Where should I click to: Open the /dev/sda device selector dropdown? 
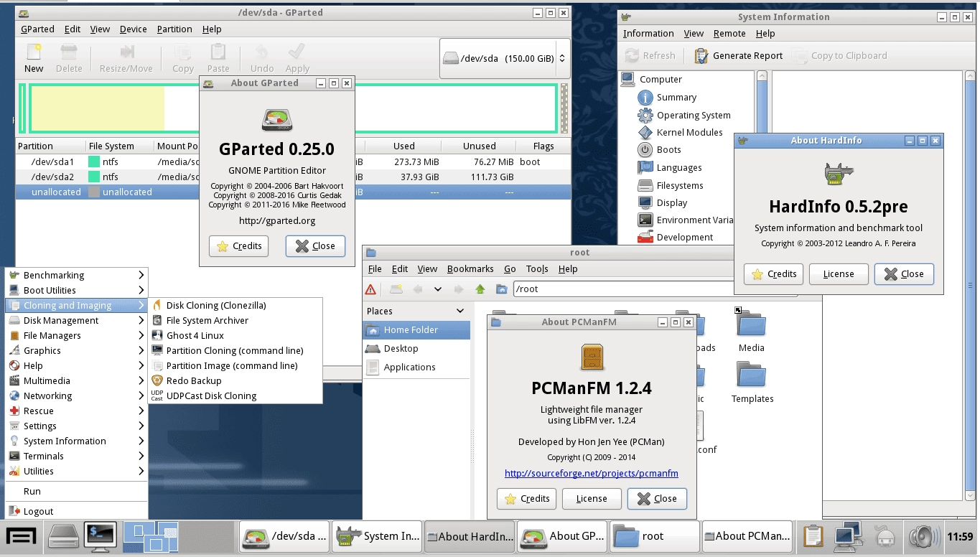[505, 58]
